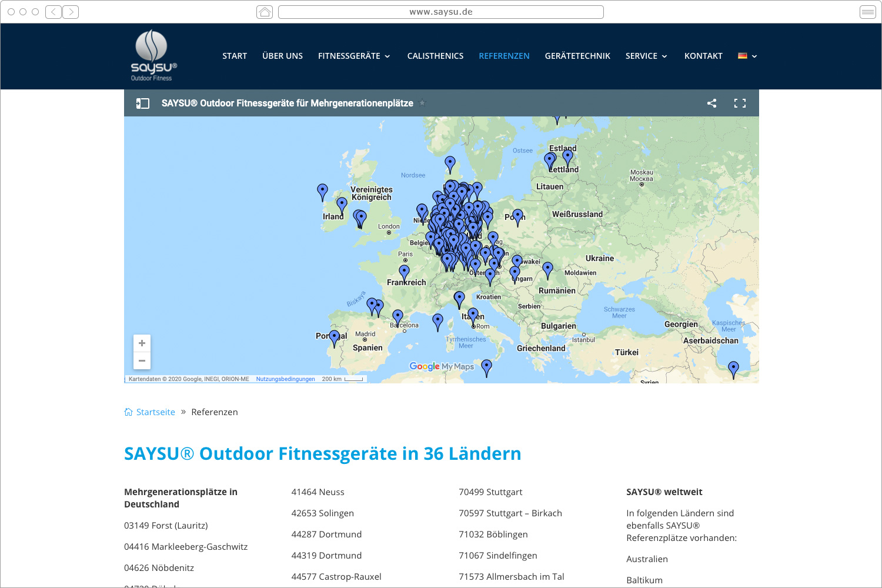Click the SAYSU Outdoor Fitness logo
This screenshot has width=882, height=588.
pos(153,55)
